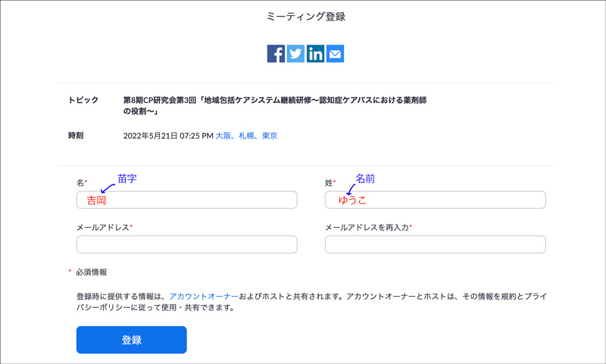Click the 必須情報 required note
This screenshot has height=364, width=606.
91,272
